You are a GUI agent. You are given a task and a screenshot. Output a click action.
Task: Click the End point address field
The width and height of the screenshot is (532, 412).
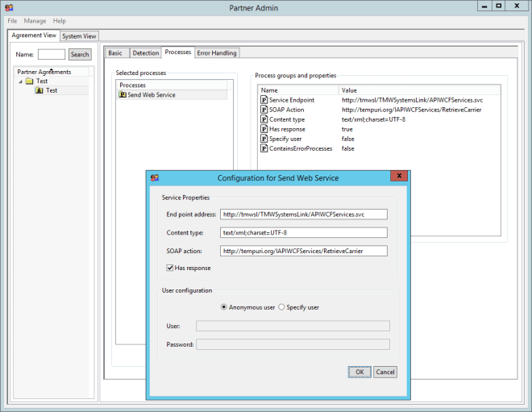point(304,214)
